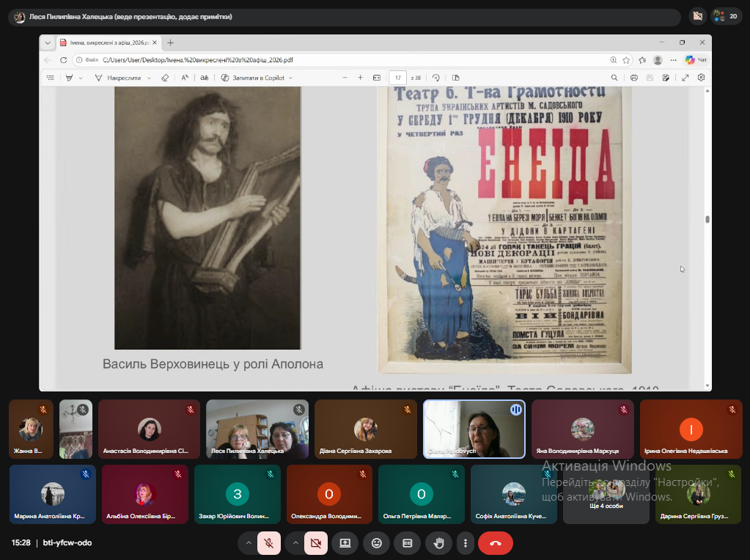Search within the PDF
This screenshot has height=560, width=750.
coord(614,78)
